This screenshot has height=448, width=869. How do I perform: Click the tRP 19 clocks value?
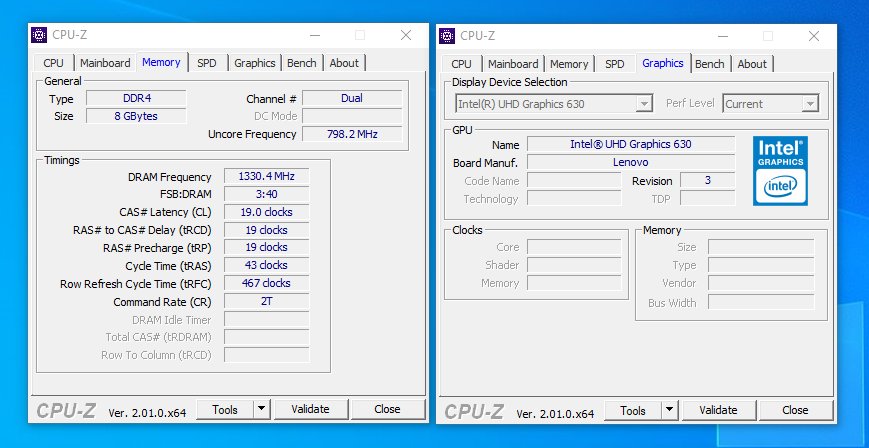pyautogui.click(x=267, y=247)
